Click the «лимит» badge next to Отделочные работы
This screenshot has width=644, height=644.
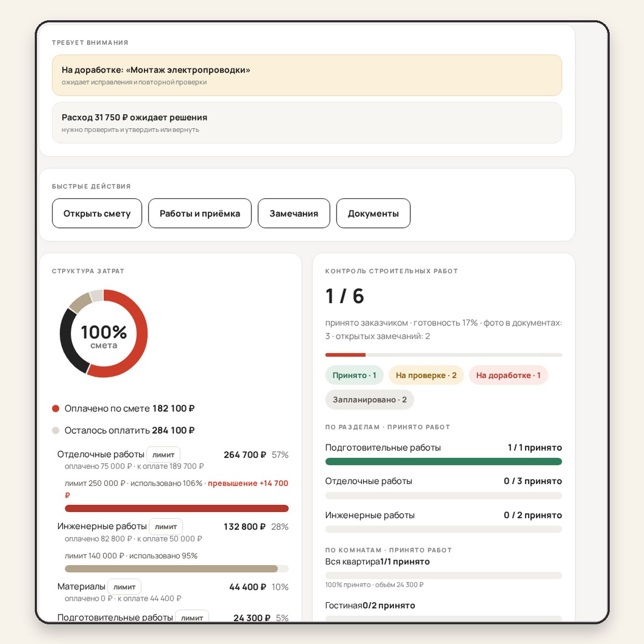[164, 454]
